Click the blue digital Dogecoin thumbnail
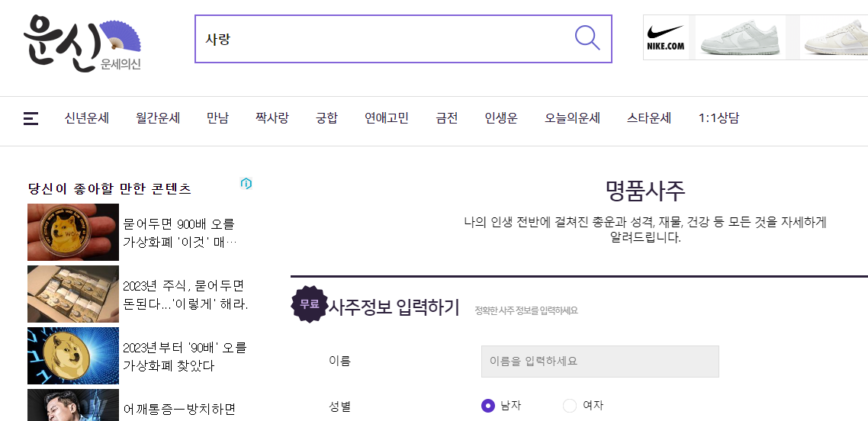 pos(73,355)
